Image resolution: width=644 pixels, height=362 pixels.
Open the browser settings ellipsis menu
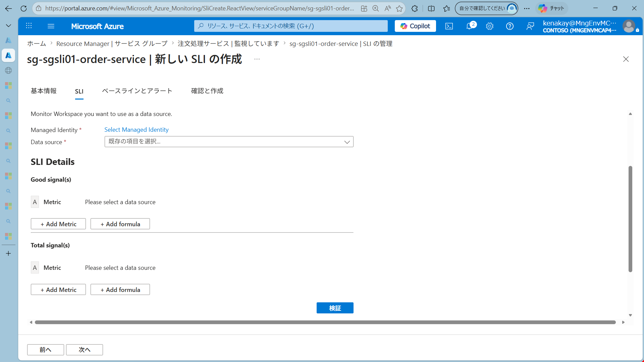[527, 8]
